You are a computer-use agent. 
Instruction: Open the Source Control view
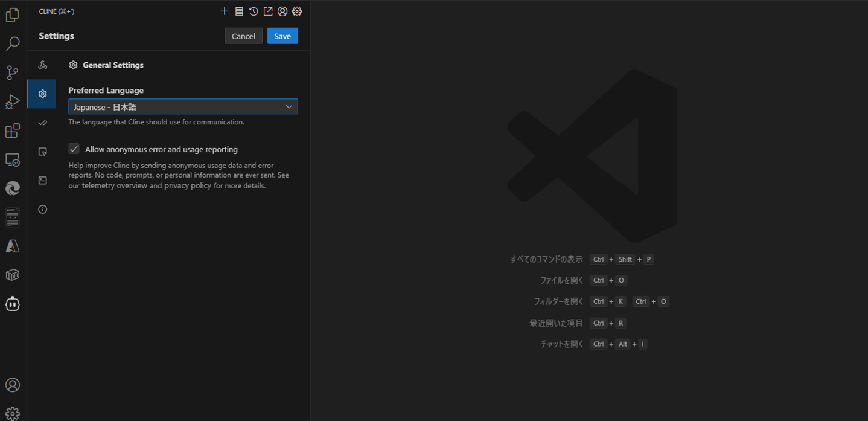coord(12,72)
